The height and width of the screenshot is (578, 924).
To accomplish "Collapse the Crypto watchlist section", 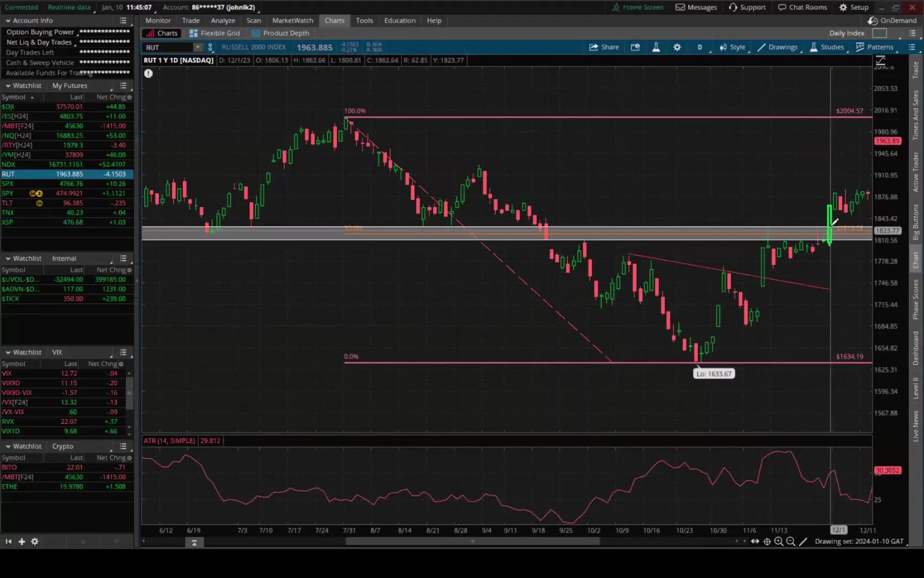I will pyautogui.click(x=8, y=446).
